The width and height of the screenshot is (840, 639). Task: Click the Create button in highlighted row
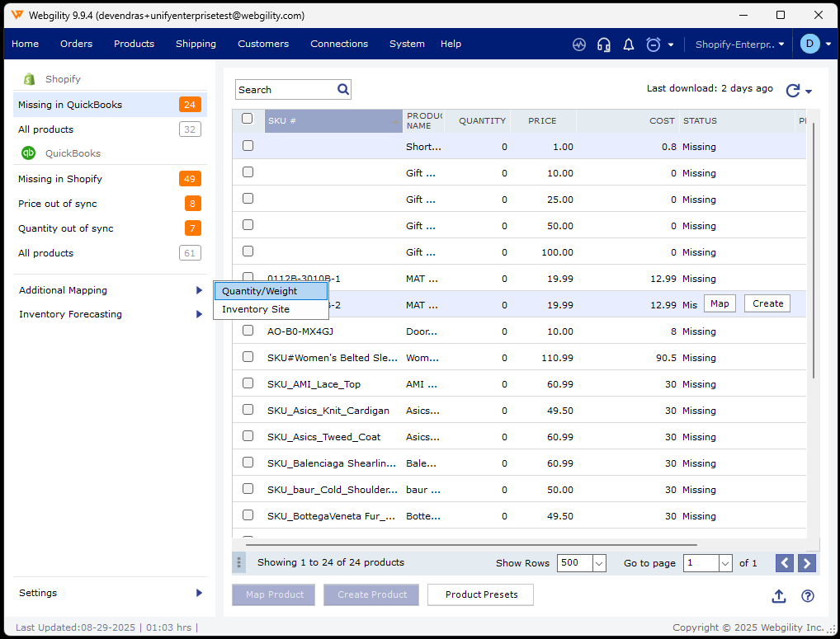[x=767, y=303]
